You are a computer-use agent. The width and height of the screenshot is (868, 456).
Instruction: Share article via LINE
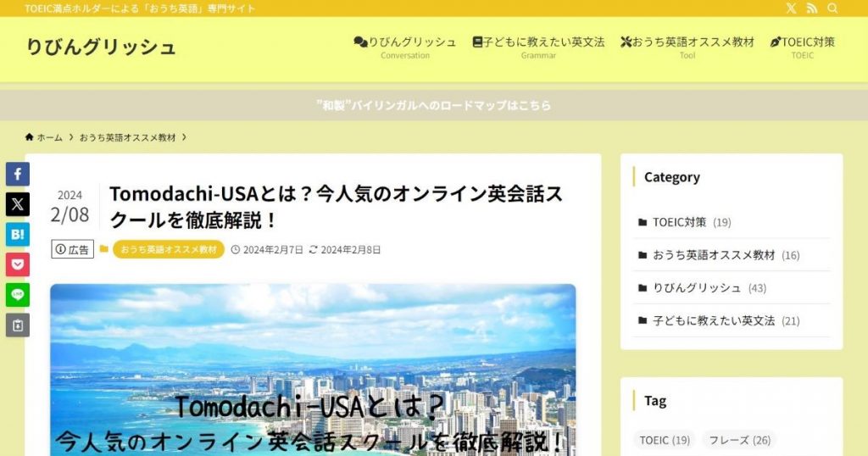point(18,295)
